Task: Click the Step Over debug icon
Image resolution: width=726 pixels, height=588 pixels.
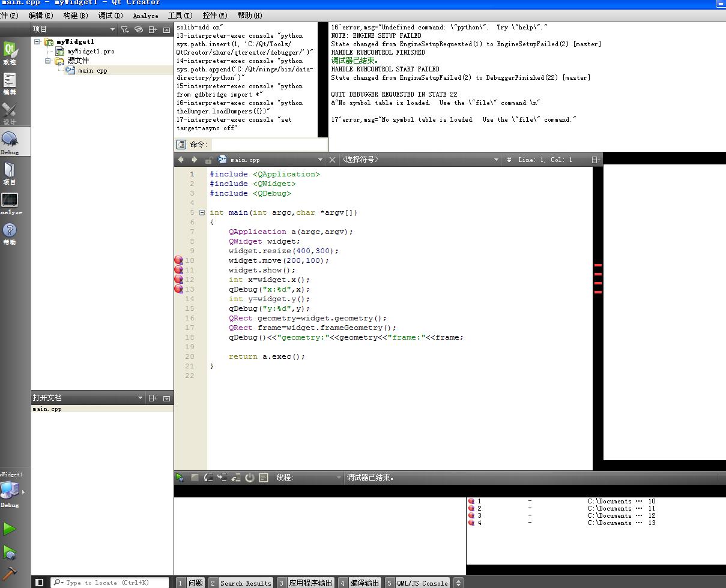Action: [x=208, y=478]
